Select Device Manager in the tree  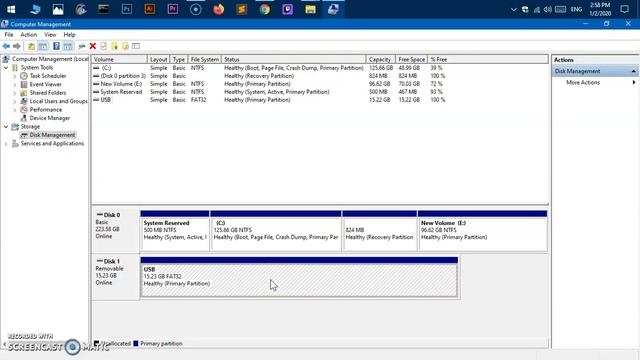click(x=49, y=118)
